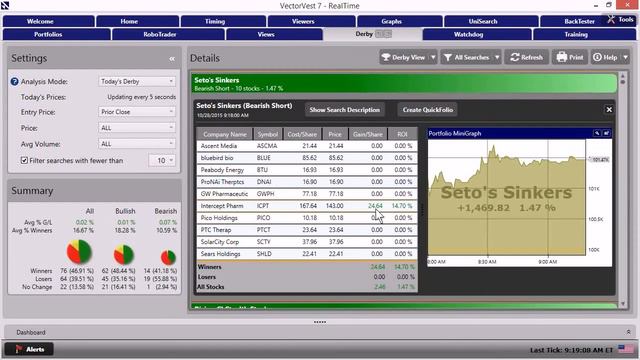Sort by Company Name column header

tap(224, 134)
